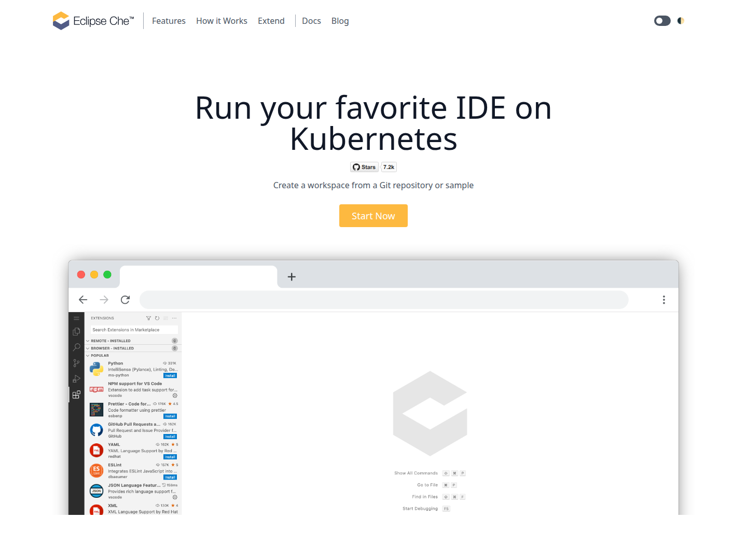The image size is (747, 560).
Task: Install GitHub Pull Requests extension
Action: [170, 437]
